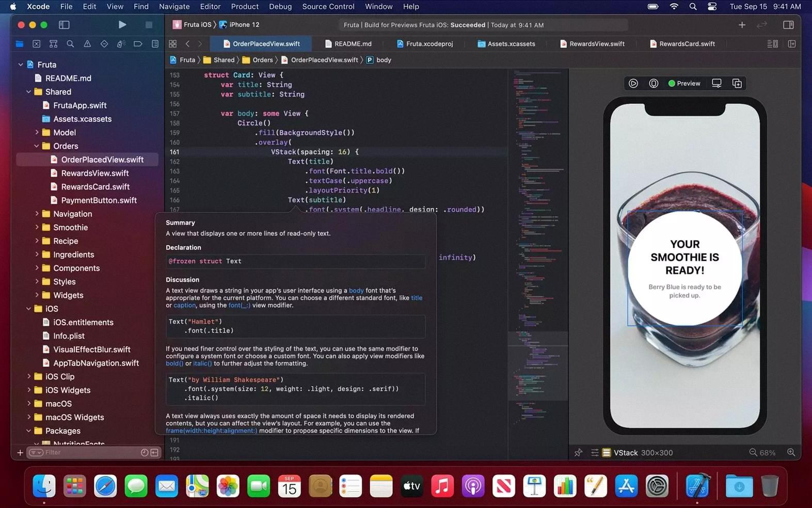The width and height of the screenshot is (812, 508).
Task: Duplicate the preview icon
Action: tap(737, 83)
